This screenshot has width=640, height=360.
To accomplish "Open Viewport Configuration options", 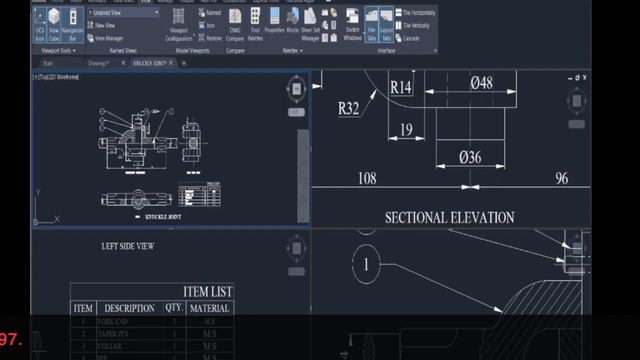I will tap(178, 25).
